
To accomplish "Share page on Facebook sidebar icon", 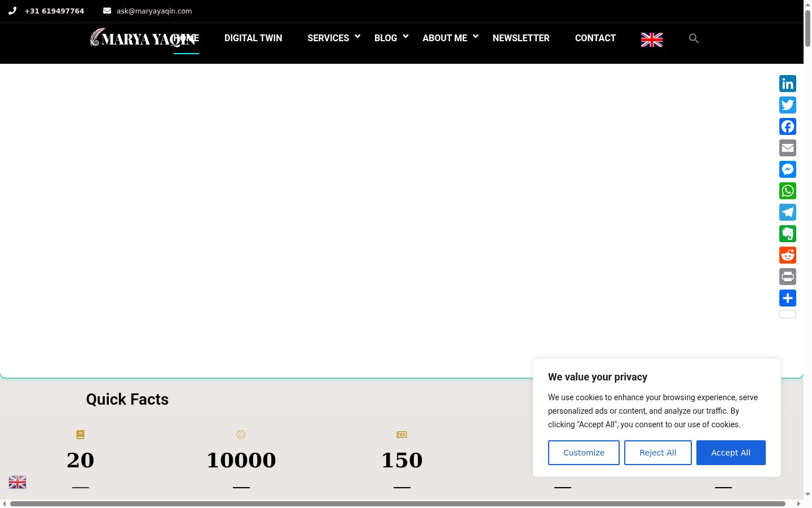I will [x=788, y=126].
